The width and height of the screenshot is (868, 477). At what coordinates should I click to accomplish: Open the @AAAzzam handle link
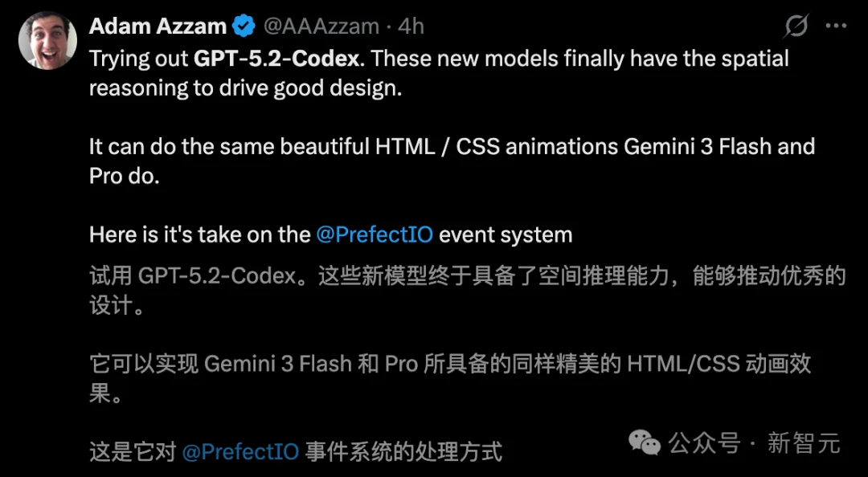pos(321,26)
